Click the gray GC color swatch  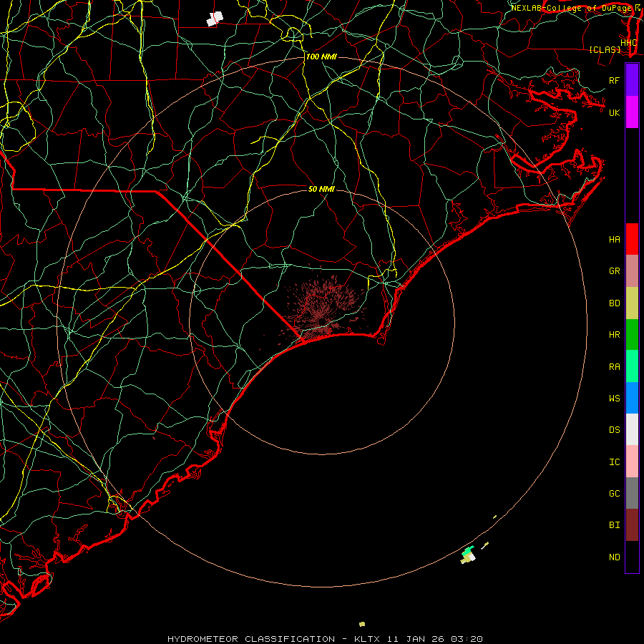pyautogui.click(x=632, y=493)
